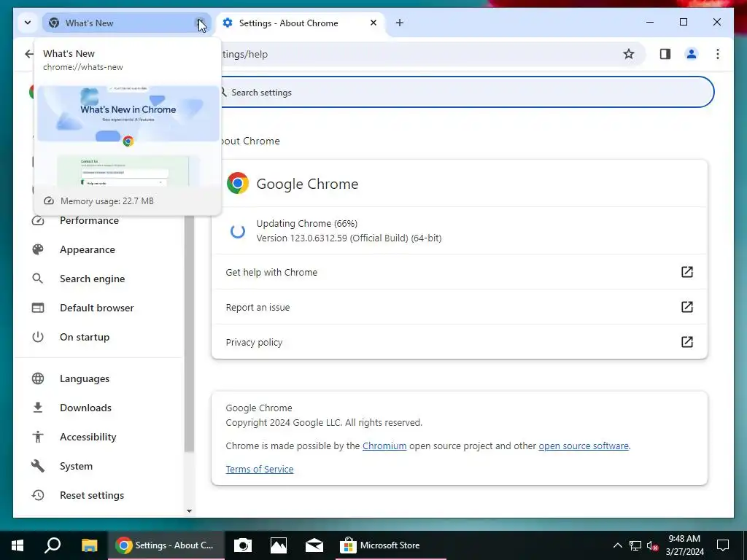Click the On startup power icon
Screen dimensions: 747x560
point(38,337)
